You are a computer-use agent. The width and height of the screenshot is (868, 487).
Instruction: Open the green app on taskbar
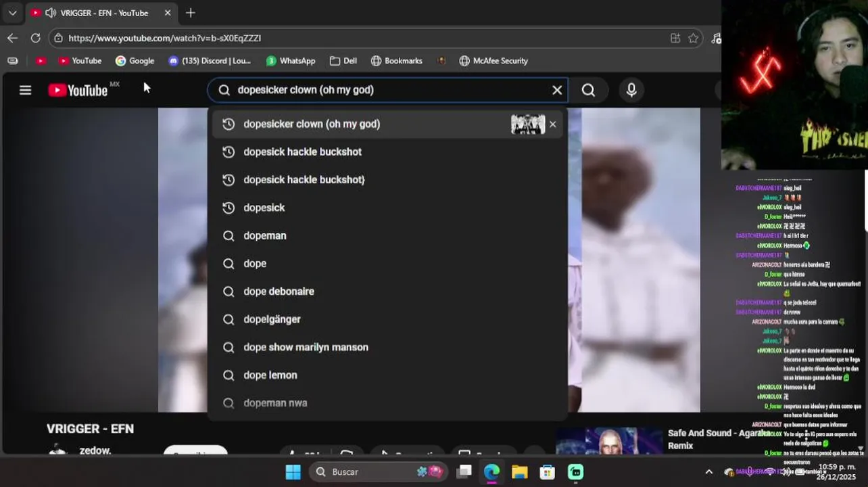(x=575, y=472)
